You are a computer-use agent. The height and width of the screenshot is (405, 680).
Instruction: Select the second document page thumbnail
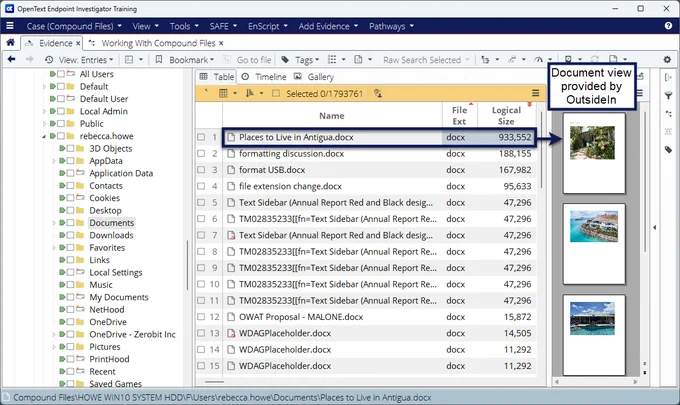pyautogui.click(x=594, y=244)
